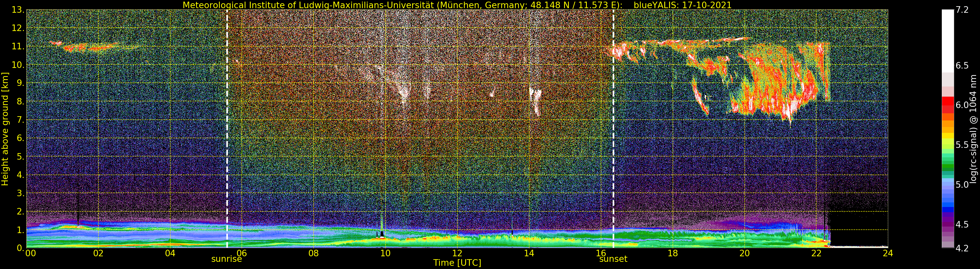Click the white top segment of the colorbar
980x269 pixels.
pos(948,41)
